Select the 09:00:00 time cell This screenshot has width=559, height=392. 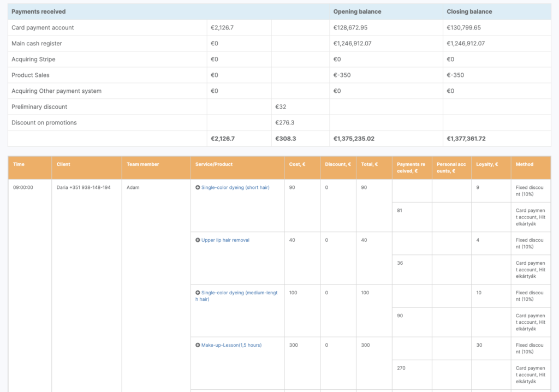[x=23, y=187]
